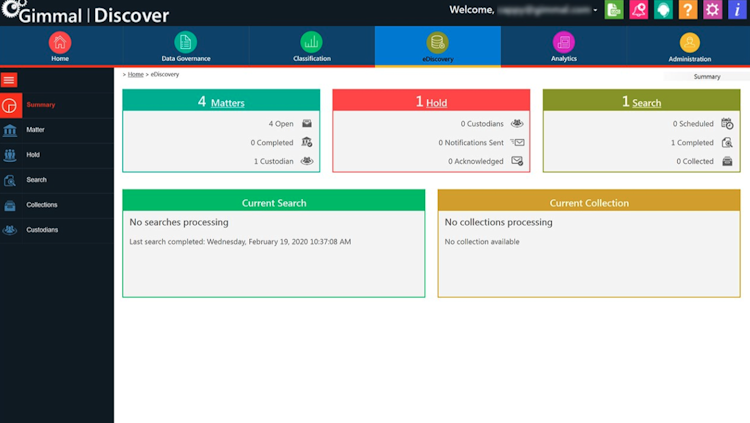Screen dimensions: 750x423
Task: Go to the Classification section
Action: click(311, 46)
